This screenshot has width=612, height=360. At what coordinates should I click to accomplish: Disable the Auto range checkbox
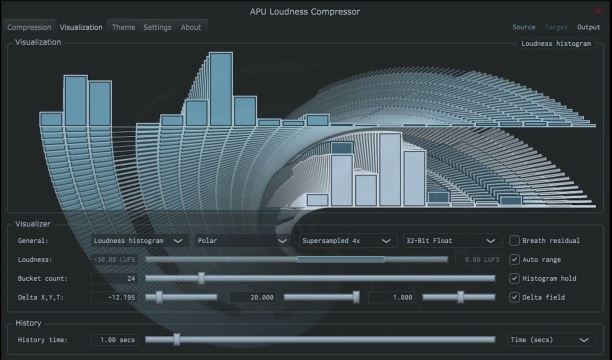pos(514,259)
